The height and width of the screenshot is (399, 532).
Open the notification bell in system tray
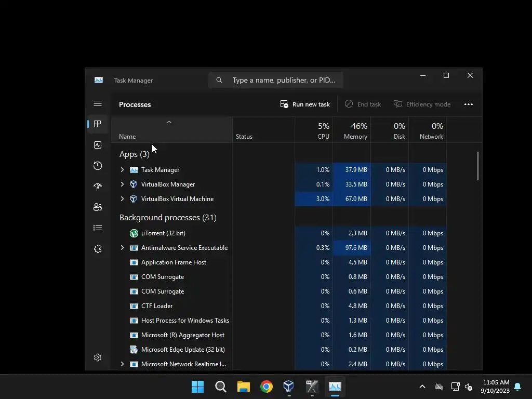pyautogui.click(x=517, y=387)
